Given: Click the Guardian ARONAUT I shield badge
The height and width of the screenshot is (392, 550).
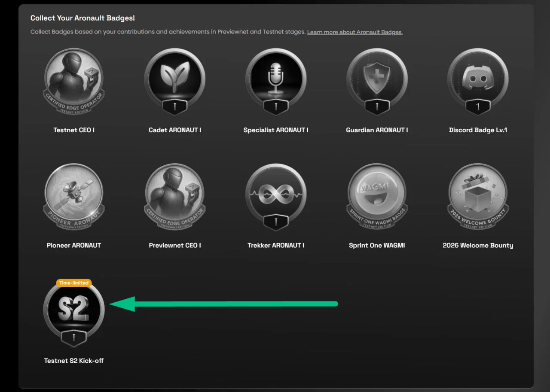Looking at the screenshot, I should tap(377, 82).
